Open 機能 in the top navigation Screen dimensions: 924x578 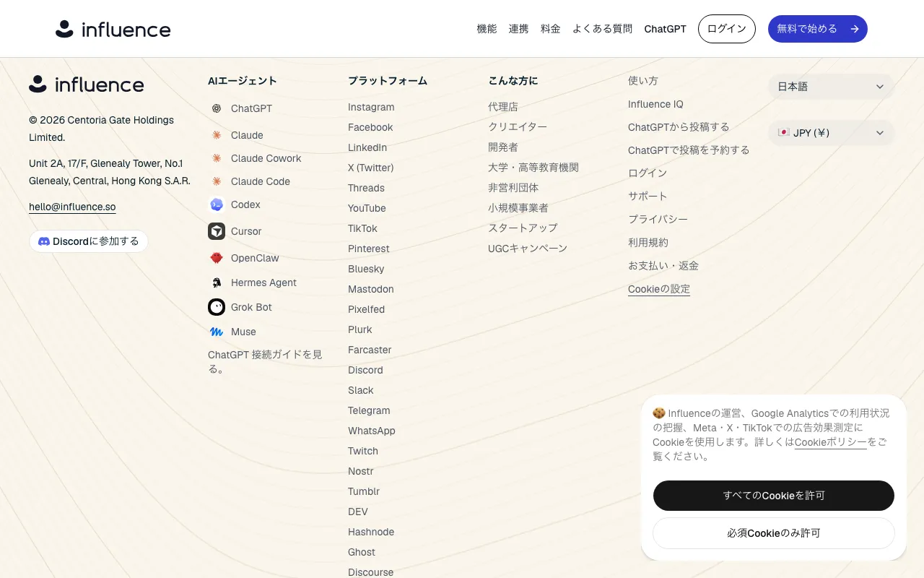coord(487,29)
